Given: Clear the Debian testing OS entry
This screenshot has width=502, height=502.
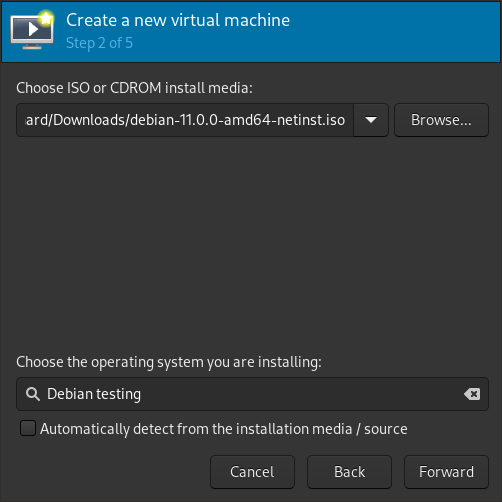Looking at the screenshot, I should click(x=472, y=394).
